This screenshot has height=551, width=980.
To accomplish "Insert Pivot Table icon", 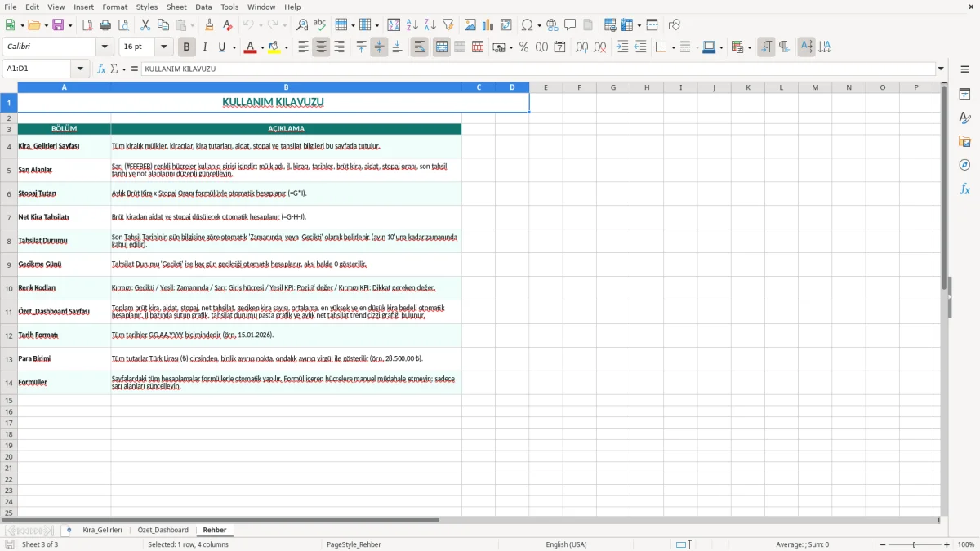I will point(506,25).
